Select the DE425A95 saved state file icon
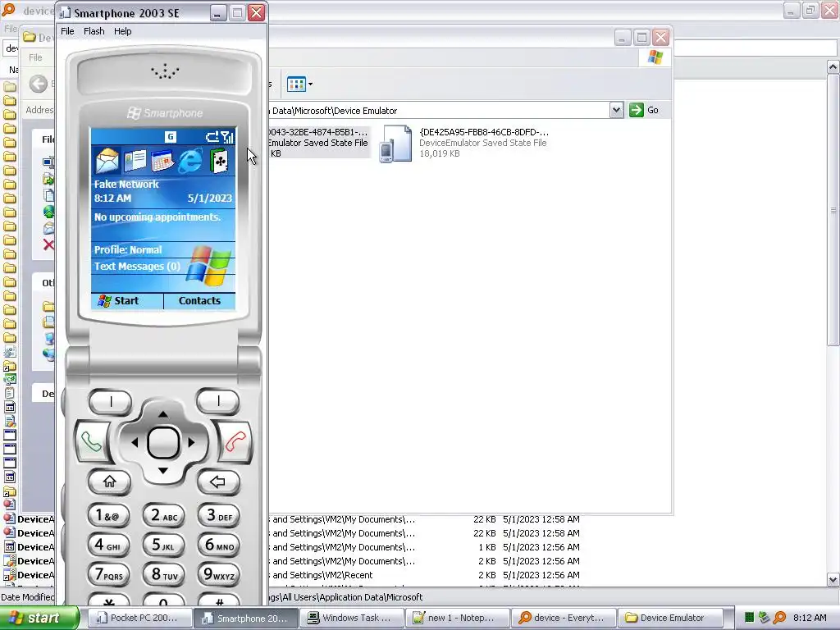The image size is (840, 630). [396, 143]
